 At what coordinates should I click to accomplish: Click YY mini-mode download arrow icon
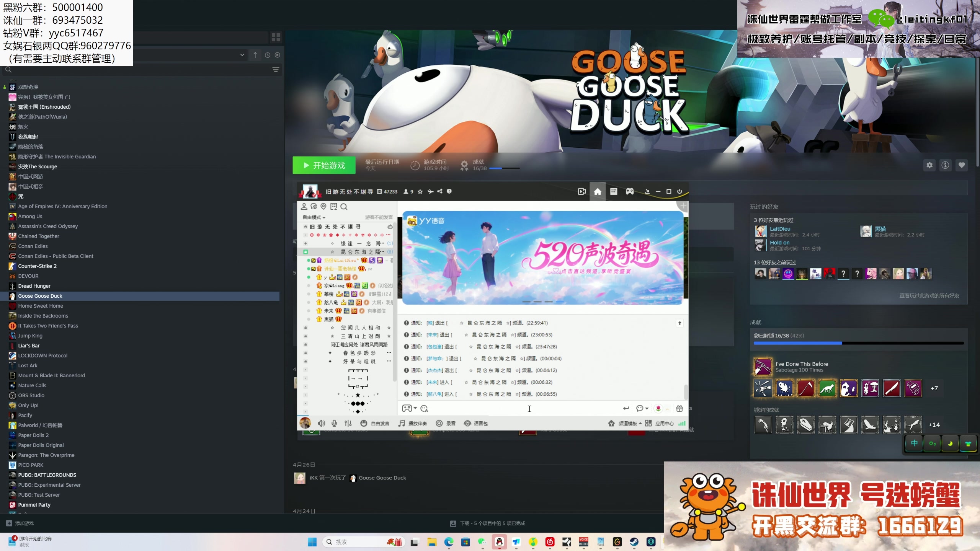tap(647, 191)
